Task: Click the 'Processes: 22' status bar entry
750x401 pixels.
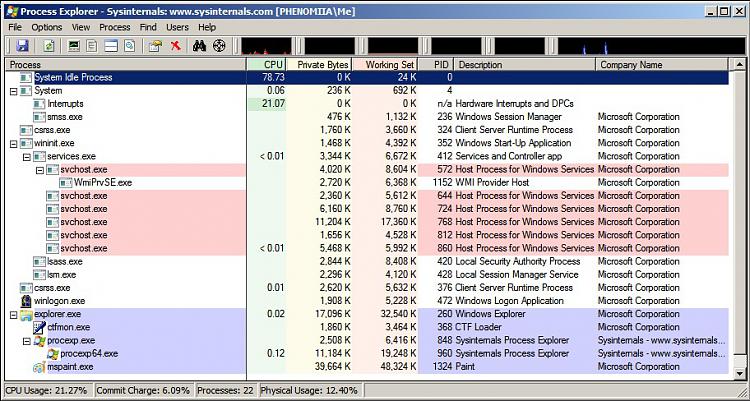Action: [225, 390]
